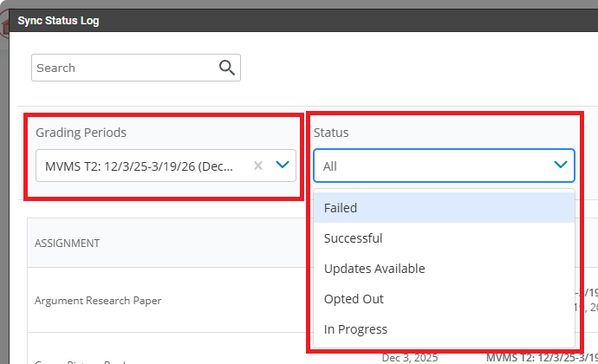Screen dimensions: 598x364
Task: Clear the selected grading period with X
Action: (x=257, y=166)
